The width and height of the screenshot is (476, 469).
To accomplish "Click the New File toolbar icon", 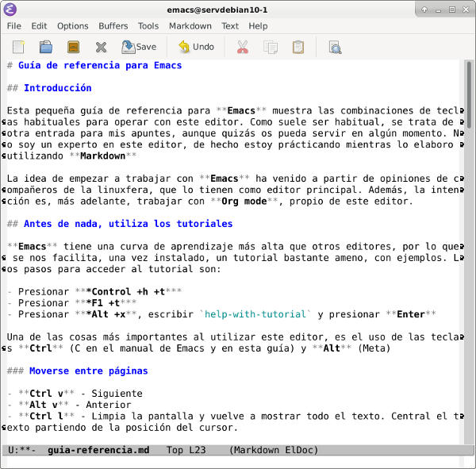I will point(18,47).
